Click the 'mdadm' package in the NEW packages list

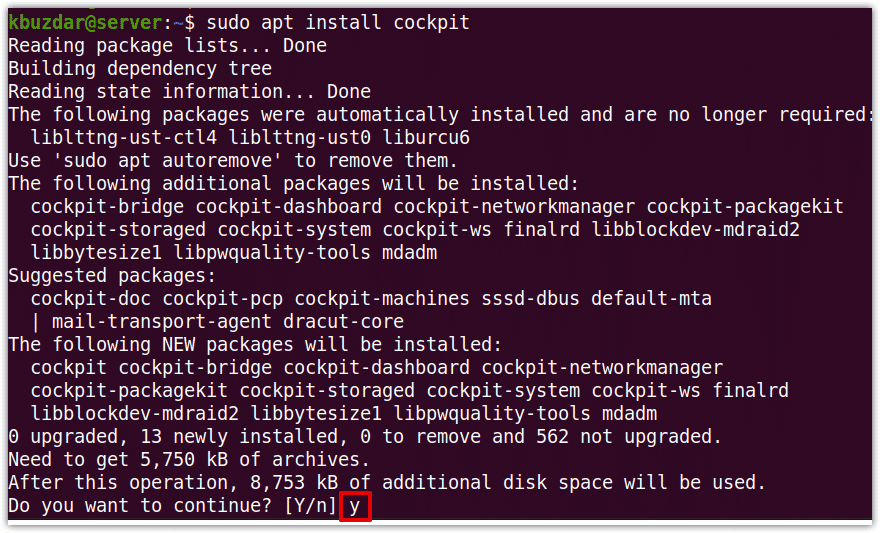pos(629,413)
